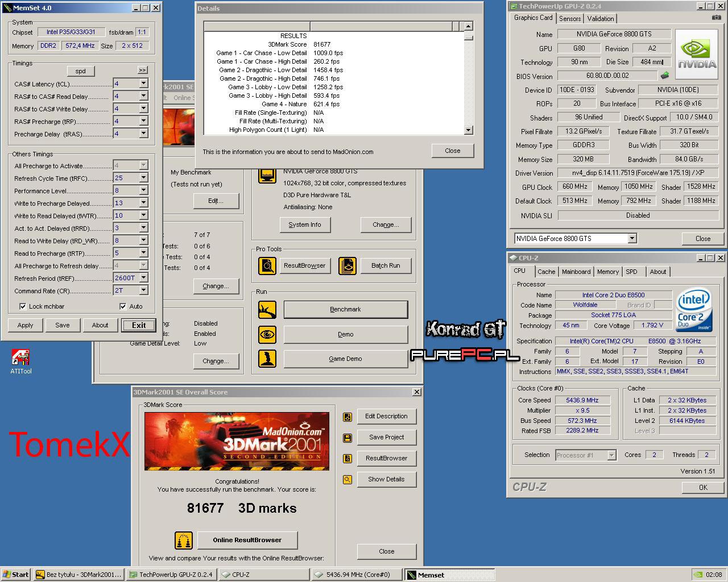Click the Show Details magnifier icon
Viewport: 728px width, 582px height.
tap(347, 480)
